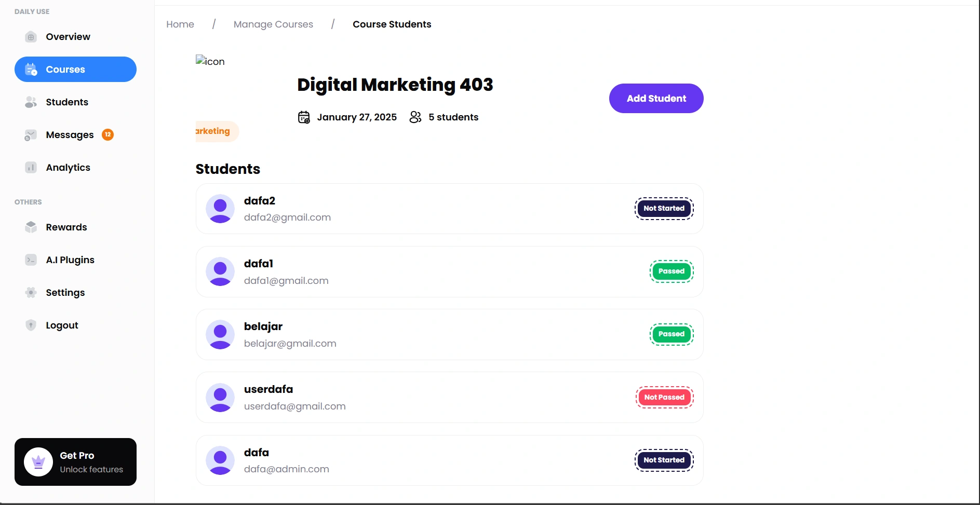Screen dimensions: 980x505
Task: Click the Passed status badge for belajar
Action: pos(671,334)
